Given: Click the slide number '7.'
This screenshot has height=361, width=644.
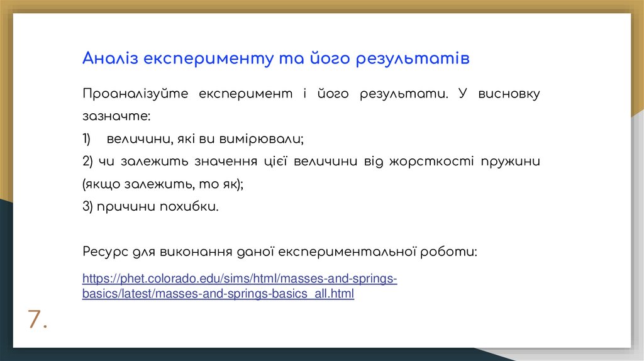Looking at the screenshot, I should click(x=37, y=319).
